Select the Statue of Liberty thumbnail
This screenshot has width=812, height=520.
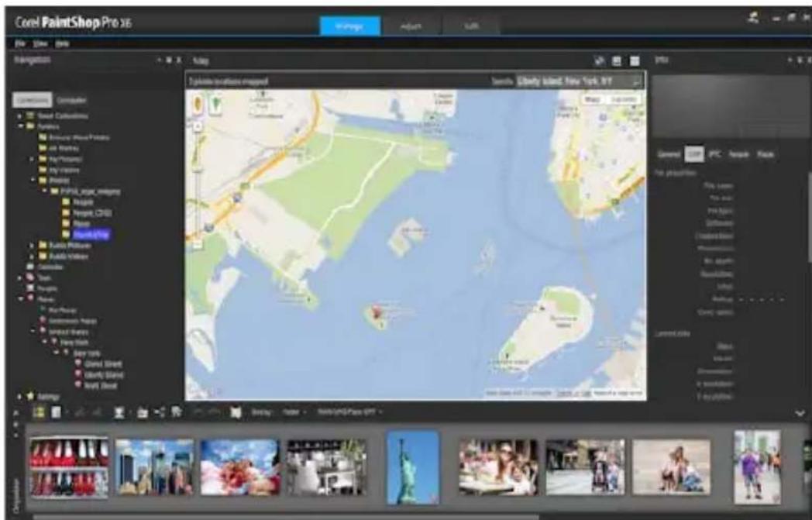click(x=413, y=467)
